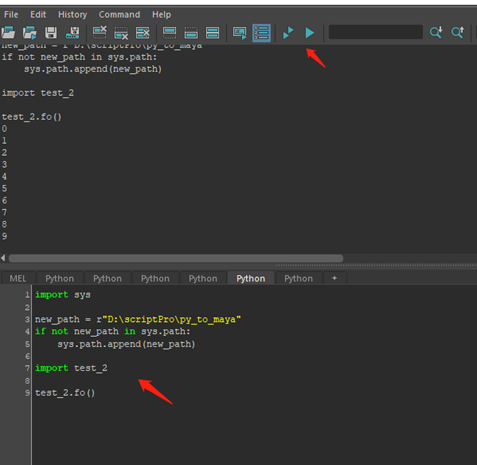Viewport: 477px width, 465px height.
Task: Click 'import test_2' in the history output
Action: click(38, 93)
